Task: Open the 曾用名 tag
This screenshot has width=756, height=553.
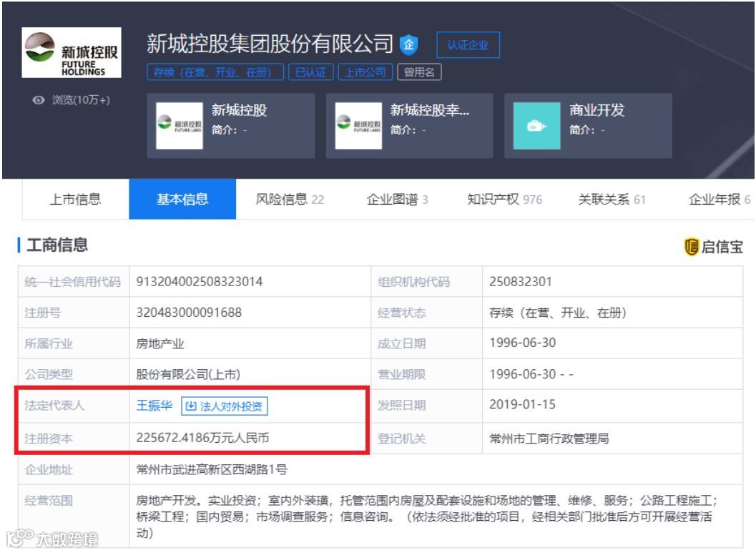Action: pyautogui.click(x=419, y=72)
